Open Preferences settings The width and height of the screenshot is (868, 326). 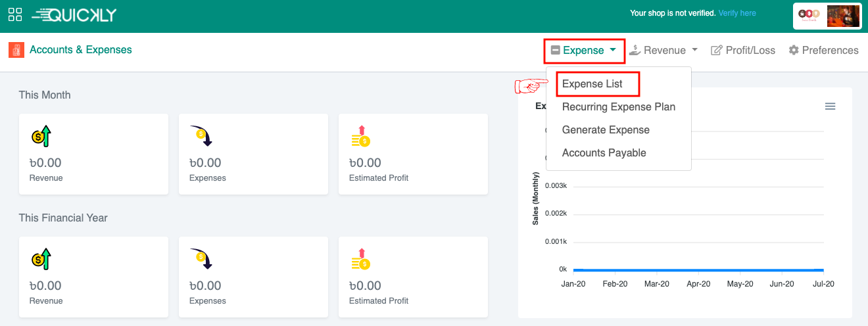click(x=823, y=51)
